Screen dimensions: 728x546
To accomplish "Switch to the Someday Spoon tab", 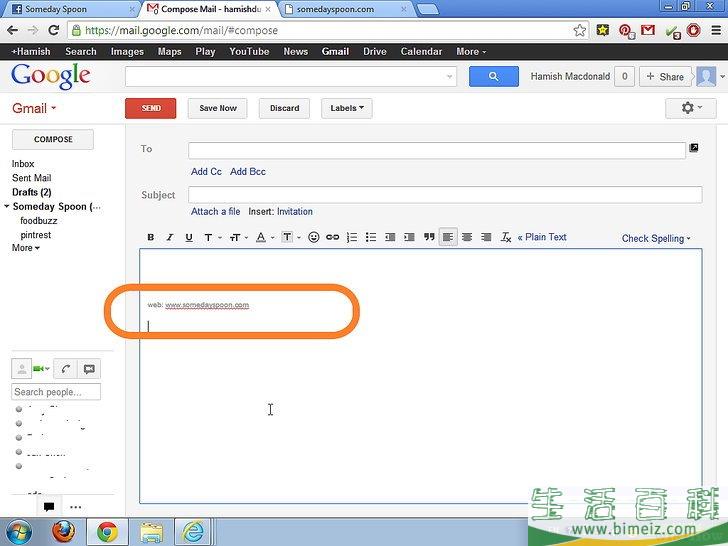I will [x=72, y=9].
